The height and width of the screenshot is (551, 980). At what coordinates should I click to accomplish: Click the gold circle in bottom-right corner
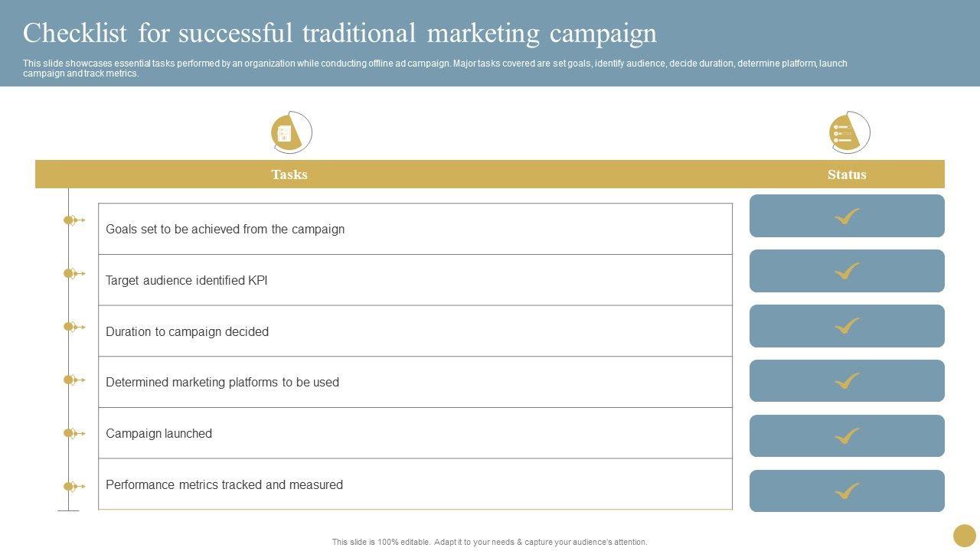[964, 536]
